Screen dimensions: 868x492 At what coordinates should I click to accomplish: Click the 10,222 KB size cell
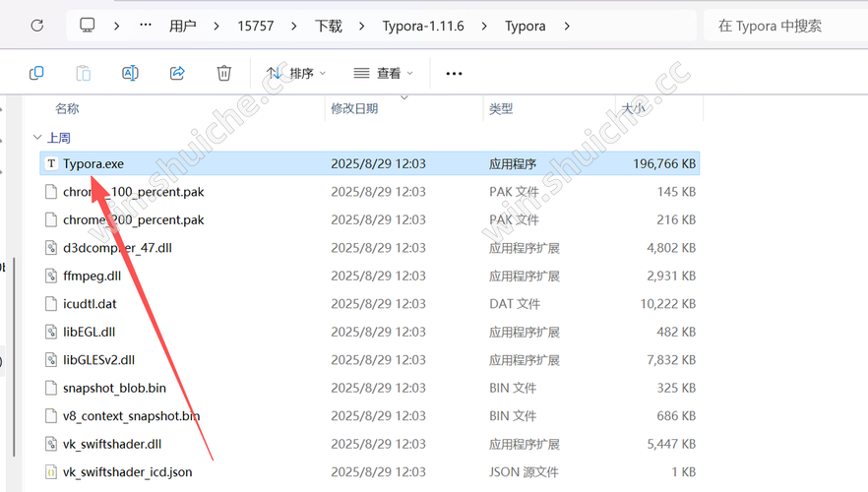667,304
